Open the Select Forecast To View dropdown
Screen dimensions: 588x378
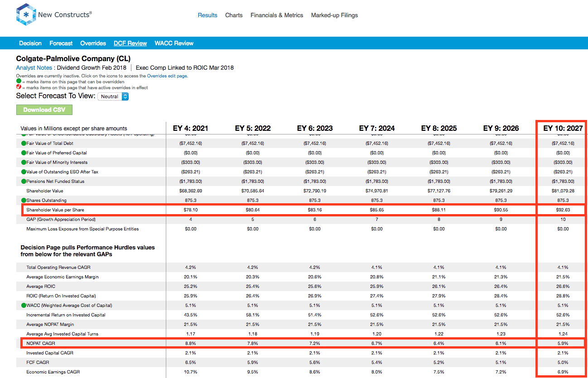(x=113, y=96)
